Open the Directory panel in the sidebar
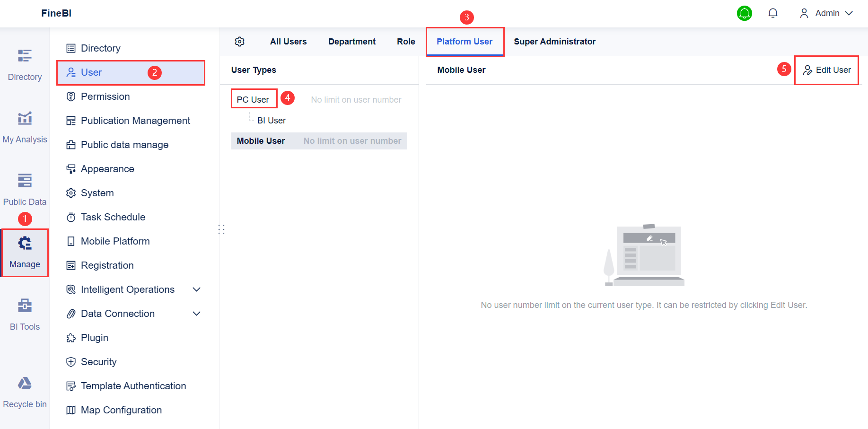The height and width of the screenshot is (429, 868). pyautogui.click(x=25, y=65)
